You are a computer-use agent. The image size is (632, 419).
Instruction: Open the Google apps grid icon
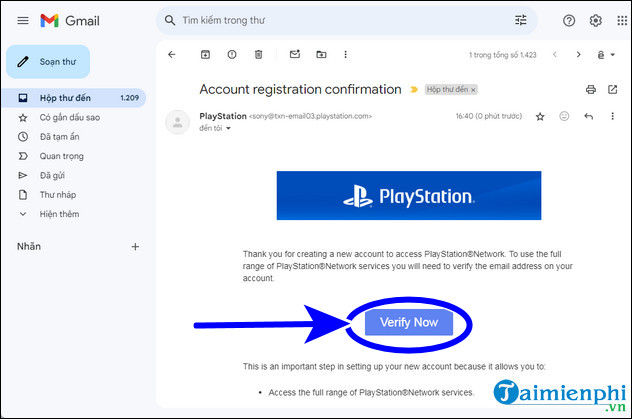pyautogui.click(x=622, y=21)
